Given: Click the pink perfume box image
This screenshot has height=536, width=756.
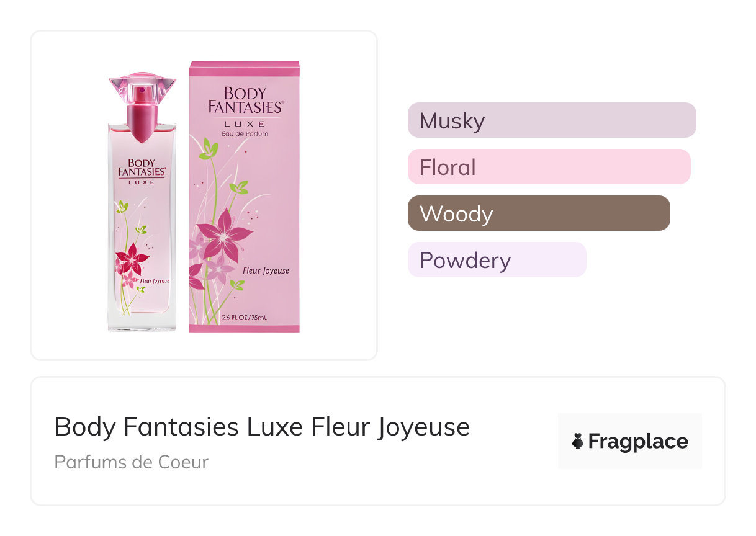Looking at the screenshot, I should coord(244,197).
